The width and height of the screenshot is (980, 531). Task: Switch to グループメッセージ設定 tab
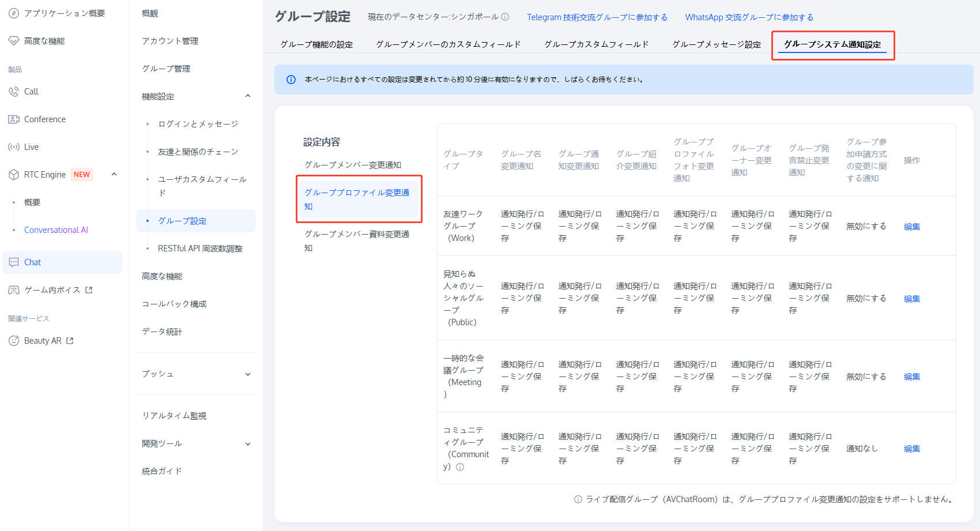(717, 44)
